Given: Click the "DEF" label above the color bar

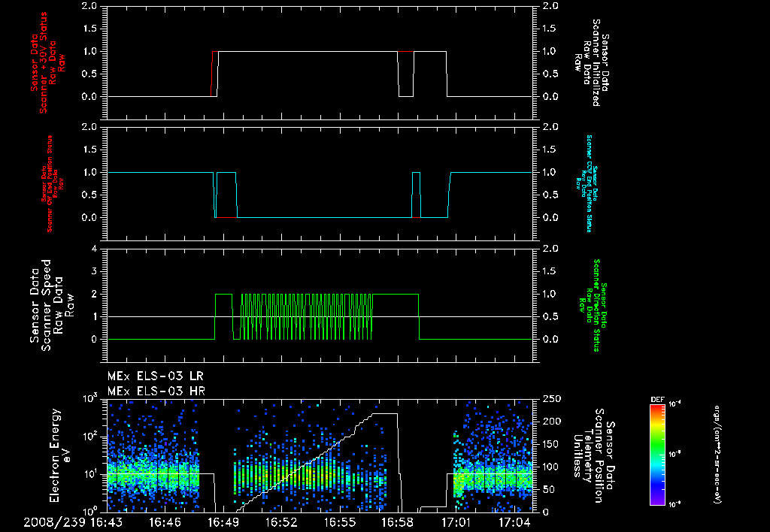Looking at the screenshot, I should [657, 400].
